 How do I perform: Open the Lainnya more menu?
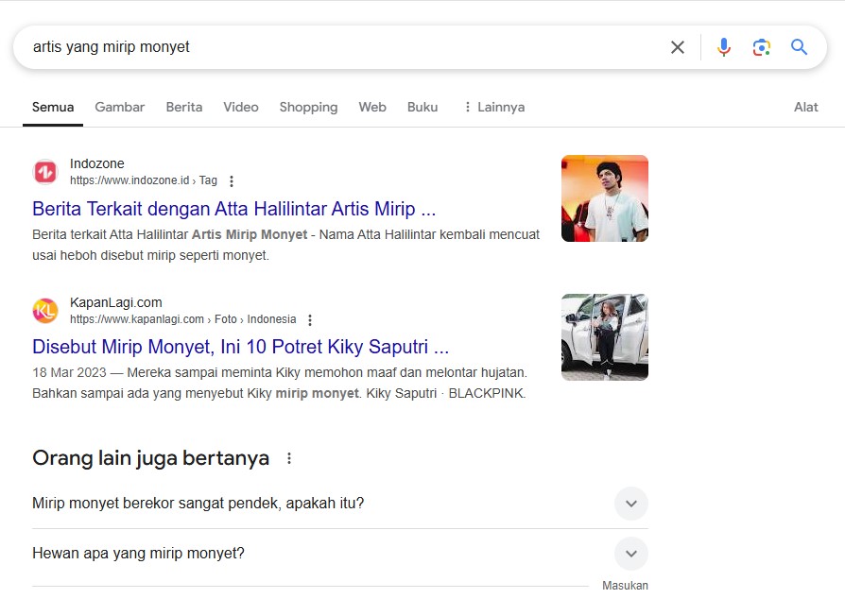point(494,107)
